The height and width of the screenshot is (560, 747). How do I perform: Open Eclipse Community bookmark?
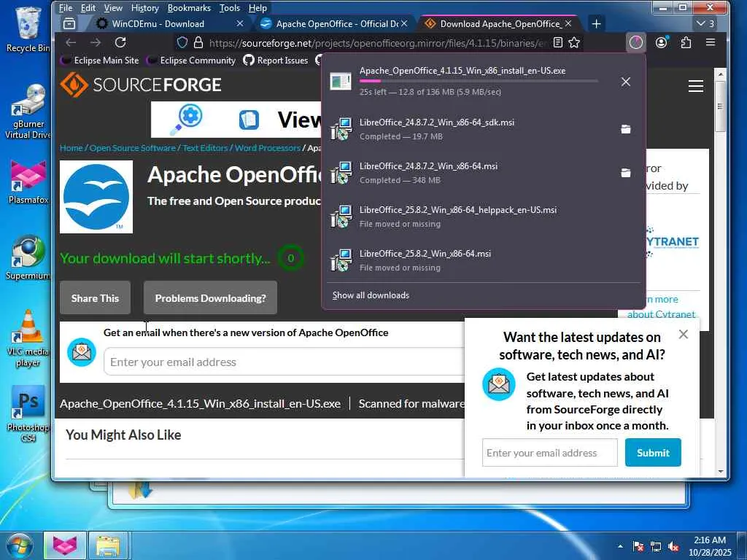pyautogui.click(x=191, y=60)
